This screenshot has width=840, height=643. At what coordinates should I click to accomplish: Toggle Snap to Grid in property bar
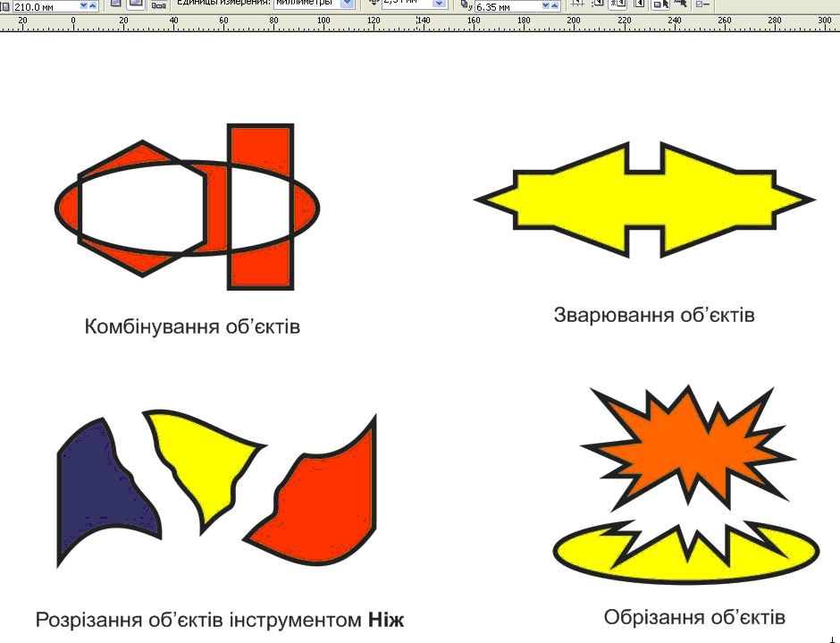pyautogui.click(x=577, y=4)
